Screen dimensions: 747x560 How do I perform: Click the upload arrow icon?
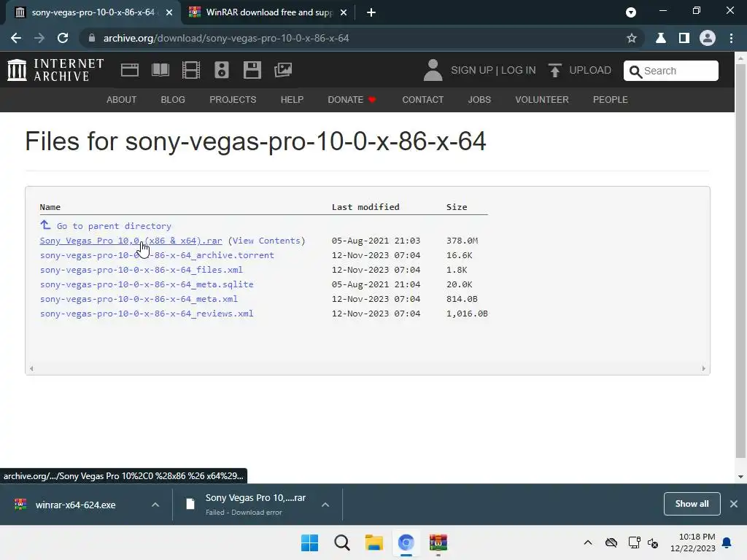pyautogui.click(x=554, y=70)
